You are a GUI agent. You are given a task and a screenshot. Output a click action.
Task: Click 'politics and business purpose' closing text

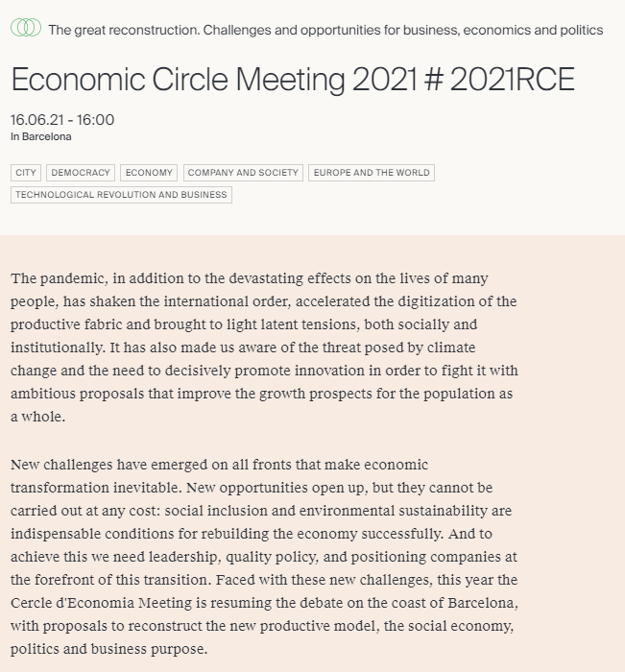coord(108,649)
